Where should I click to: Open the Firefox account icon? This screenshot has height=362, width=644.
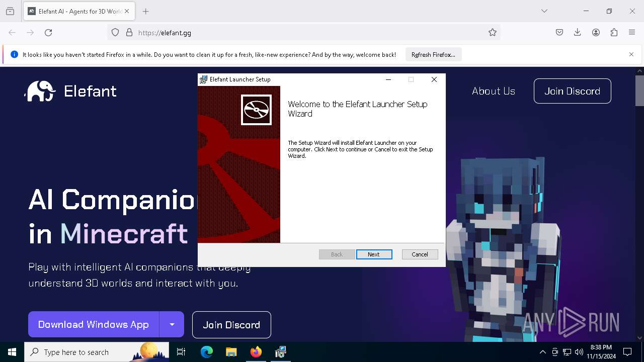(596, 33)
